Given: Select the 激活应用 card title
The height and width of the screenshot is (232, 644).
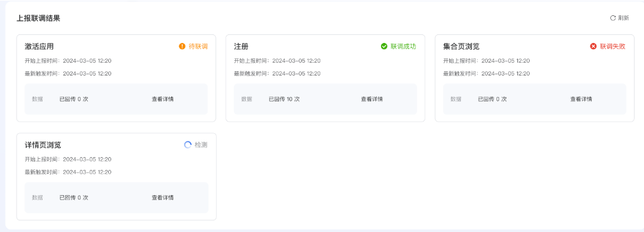Looking at the screenshot, I should coord(39,46).
